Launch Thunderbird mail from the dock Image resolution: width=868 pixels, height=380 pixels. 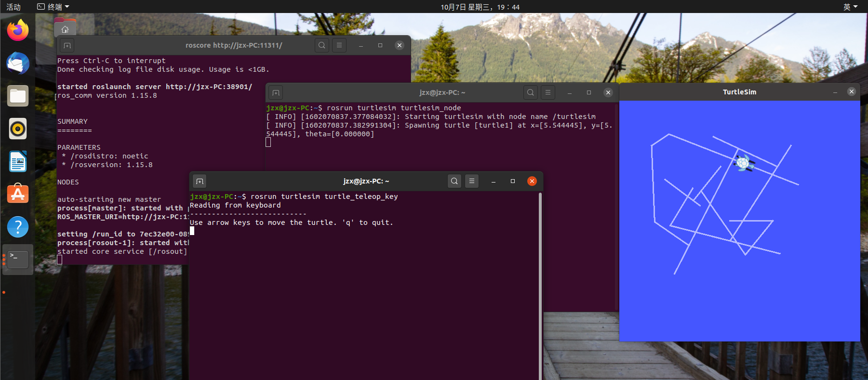point(18,63)
